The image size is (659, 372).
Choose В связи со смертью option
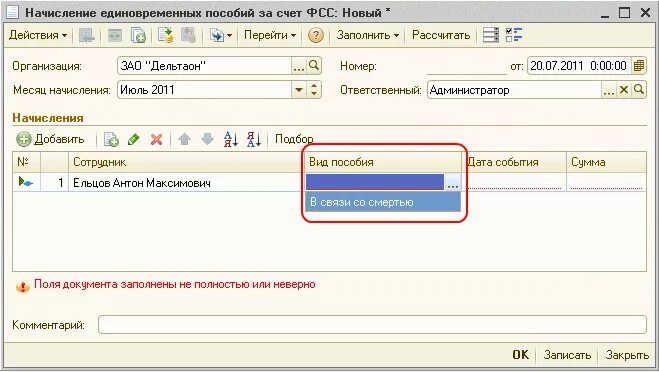pyautogui.click(x=383, y=202)
